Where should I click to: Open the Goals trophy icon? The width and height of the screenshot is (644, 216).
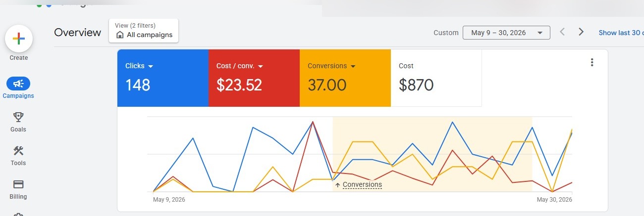pos(18,117)
